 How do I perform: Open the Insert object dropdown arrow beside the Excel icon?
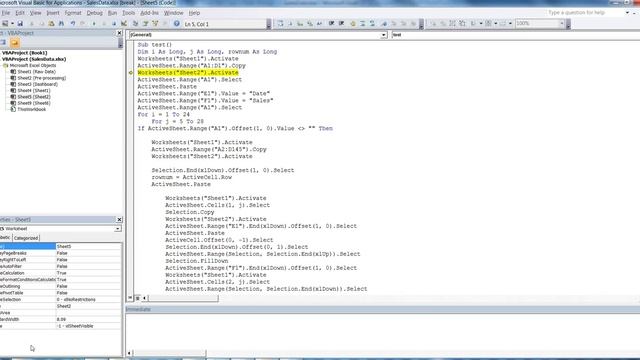click(12, 24)
